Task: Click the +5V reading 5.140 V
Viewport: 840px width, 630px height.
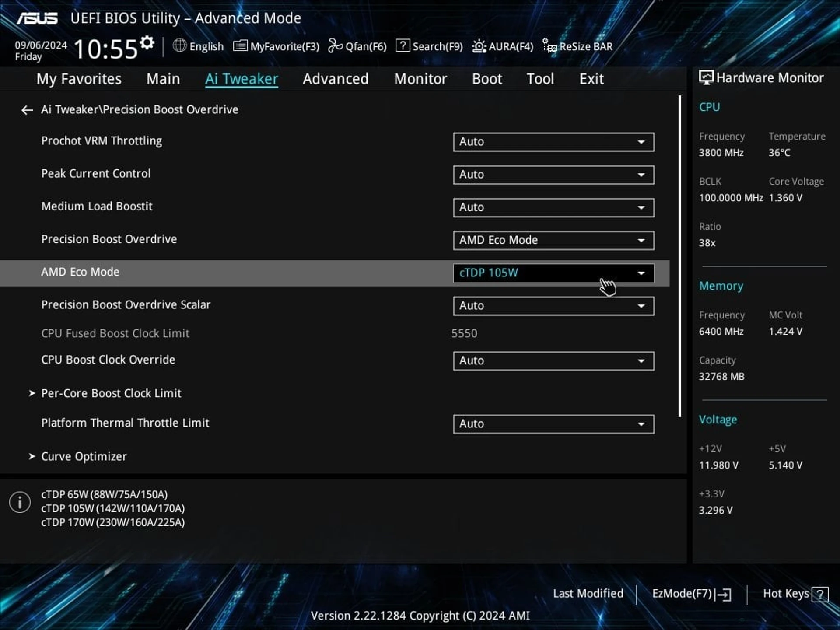Action: point(786,465)
